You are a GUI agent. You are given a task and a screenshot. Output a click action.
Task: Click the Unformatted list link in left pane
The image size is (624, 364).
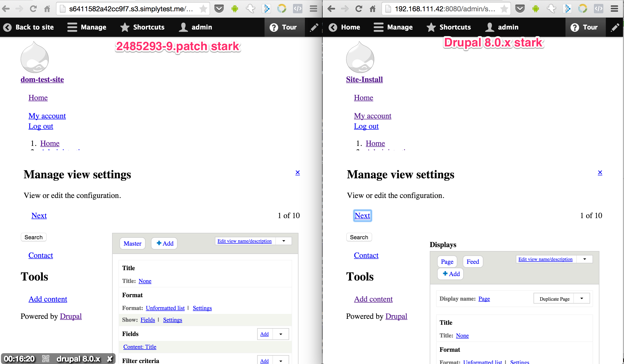coord(165,308)
